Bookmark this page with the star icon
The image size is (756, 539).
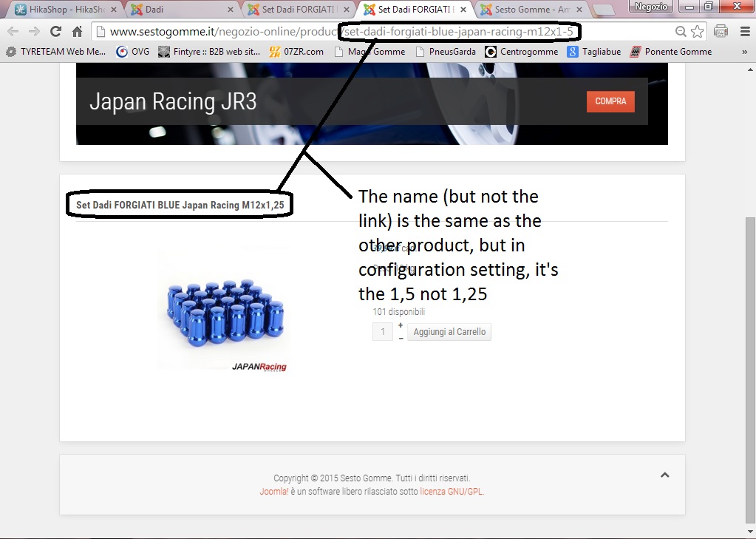(x=697, y=32)
